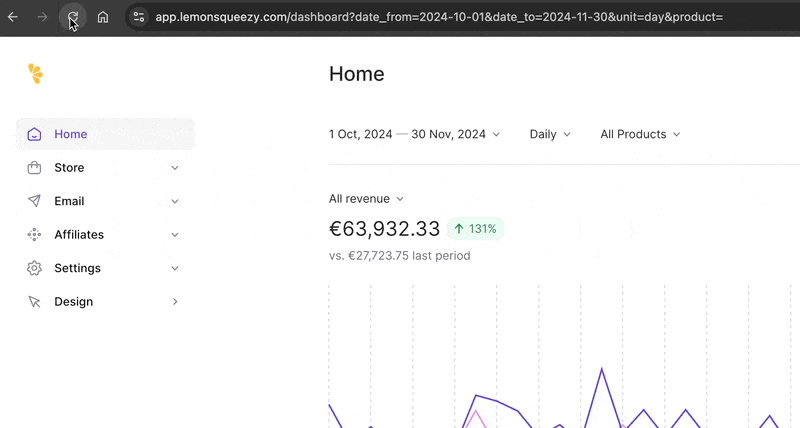Image resolution: width=800 pixels, height=428 pixels.
Task: Open the Daily interval dropdown
Action: click(x=550, y=134)
